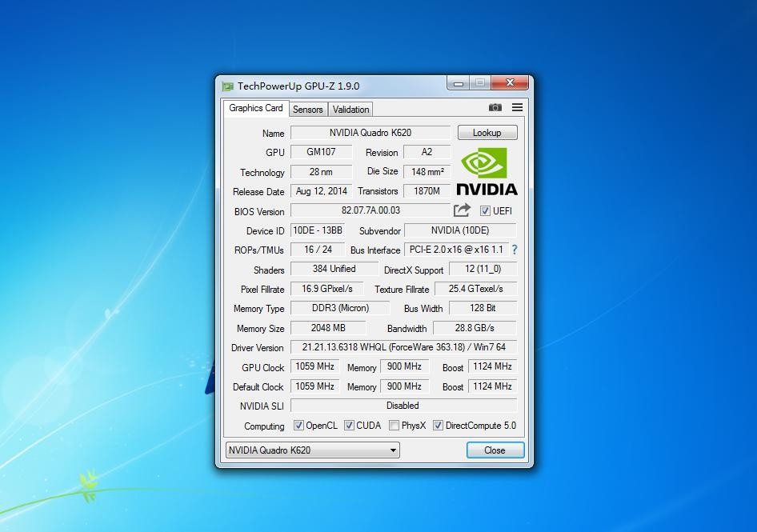Toggle the OpenCL checkbox
757x532 pixels.
coord(298,426)
